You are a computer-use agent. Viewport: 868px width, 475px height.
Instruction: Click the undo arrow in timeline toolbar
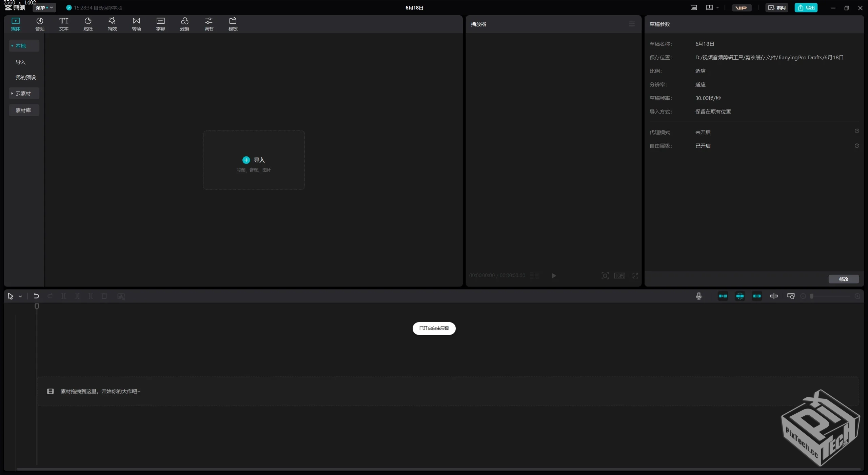(x=36, y=296)
